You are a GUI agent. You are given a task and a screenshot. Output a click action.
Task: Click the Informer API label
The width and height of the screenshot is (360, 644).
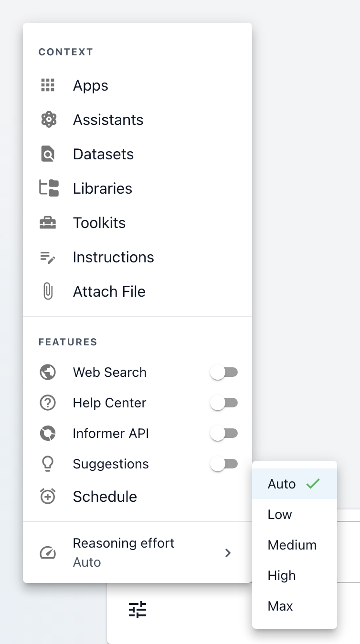pos(111,433)
